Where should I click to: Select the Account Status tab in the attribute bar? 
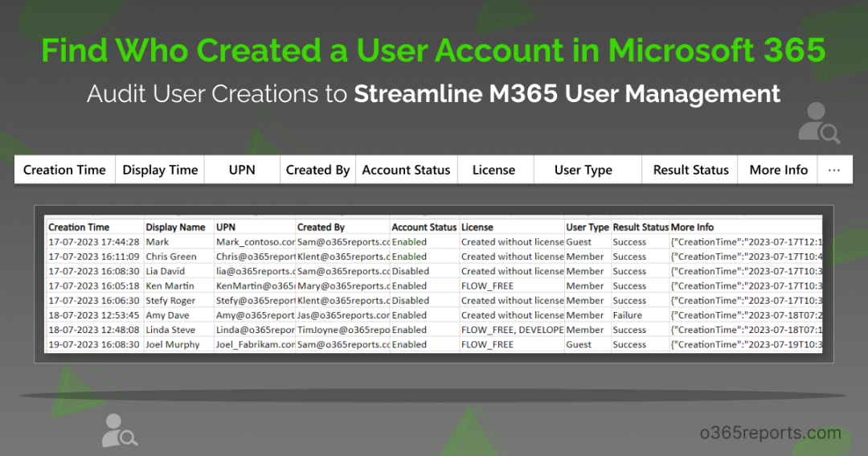[x=407, y=170]
